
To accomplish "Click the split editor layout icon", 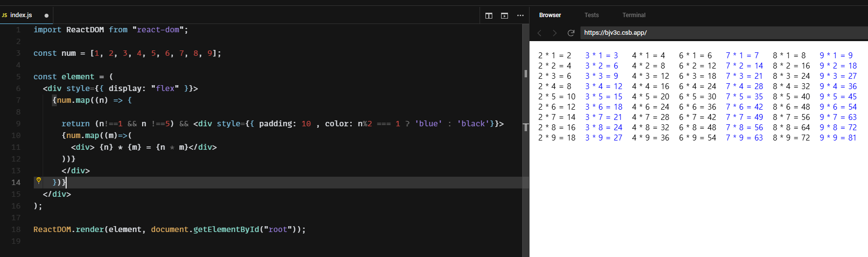I will point(488,16).
